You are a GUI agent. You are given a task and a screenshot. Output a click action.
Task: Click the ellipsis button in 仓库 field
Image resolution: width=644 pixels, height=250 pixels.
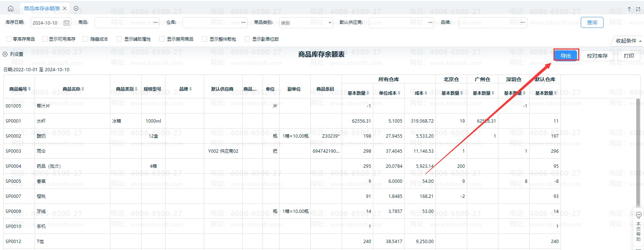coord(243,23)
